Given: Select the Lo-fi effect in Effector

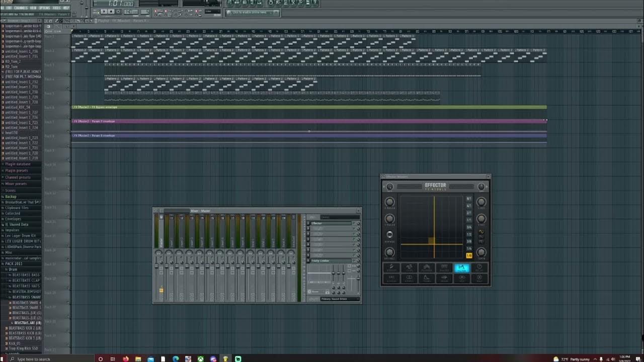Looking at the screenshot, I should click(x=410, y=268).
